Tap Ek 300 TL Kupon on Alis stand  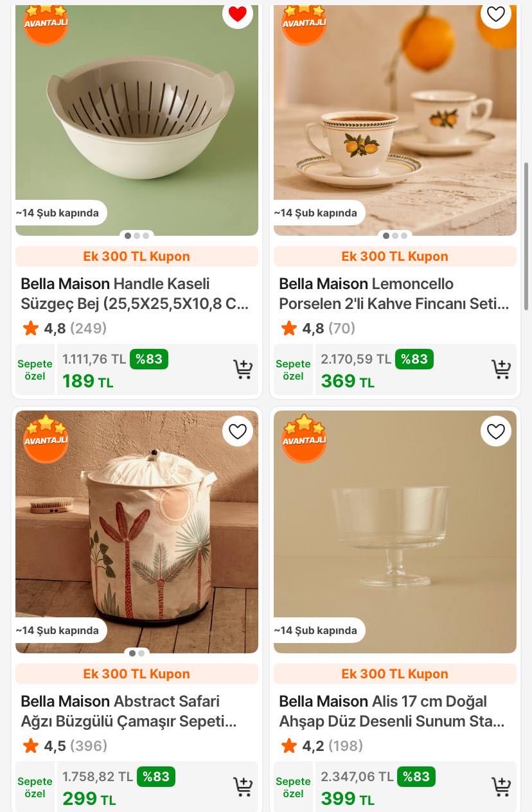pos(395,674)
